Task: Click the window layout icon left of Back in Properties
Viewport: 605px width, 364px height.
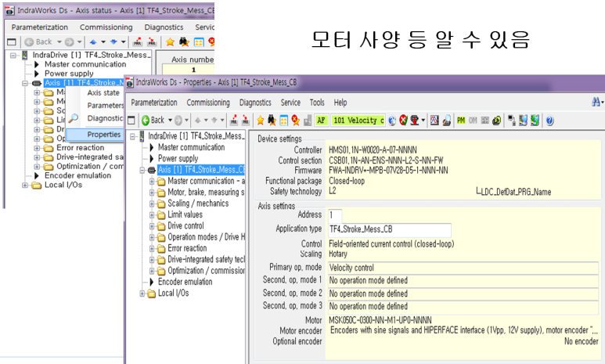Action: 131,121
